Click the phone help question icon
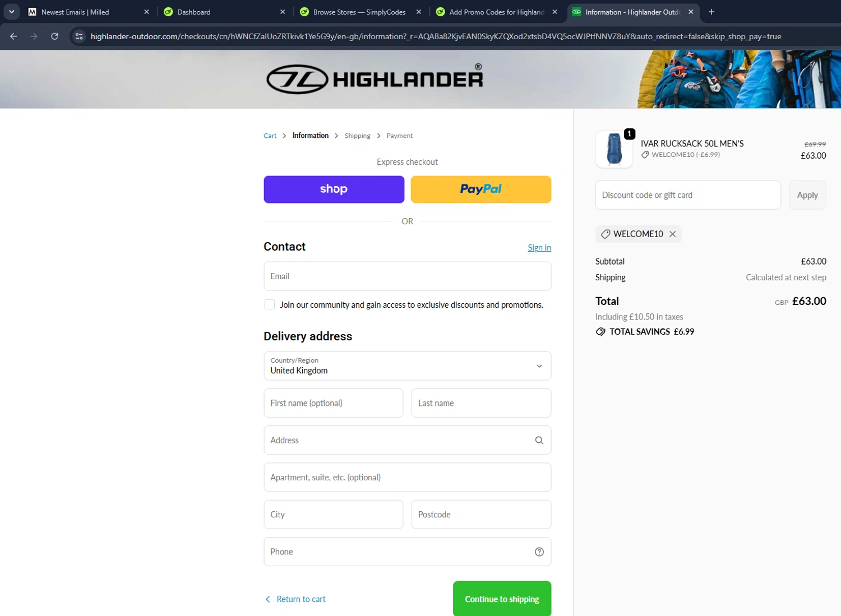This screenshot has height=616, width=841. [539, 552]
